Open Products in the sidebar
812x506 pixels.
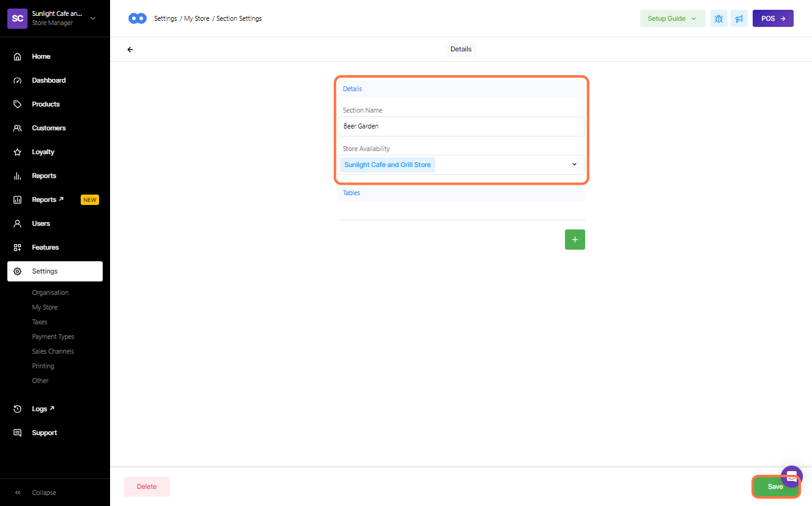click(x=46, y=104)
